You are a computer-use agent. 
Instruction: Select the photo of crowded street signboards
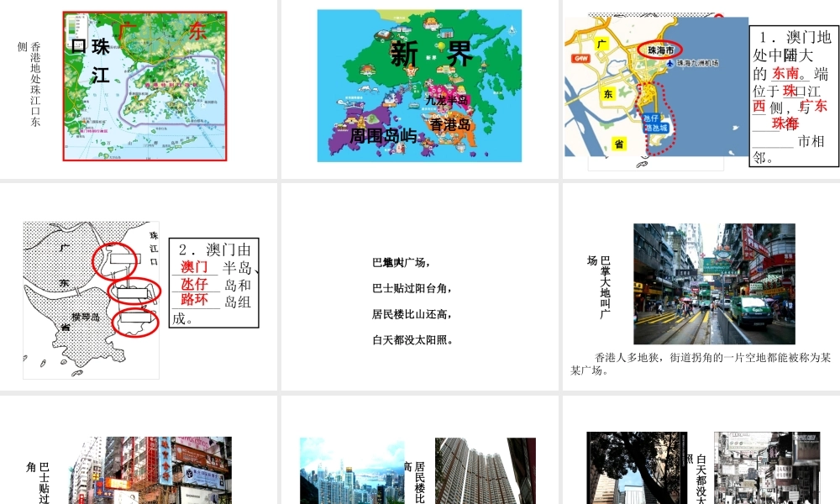tap(150, 470)
